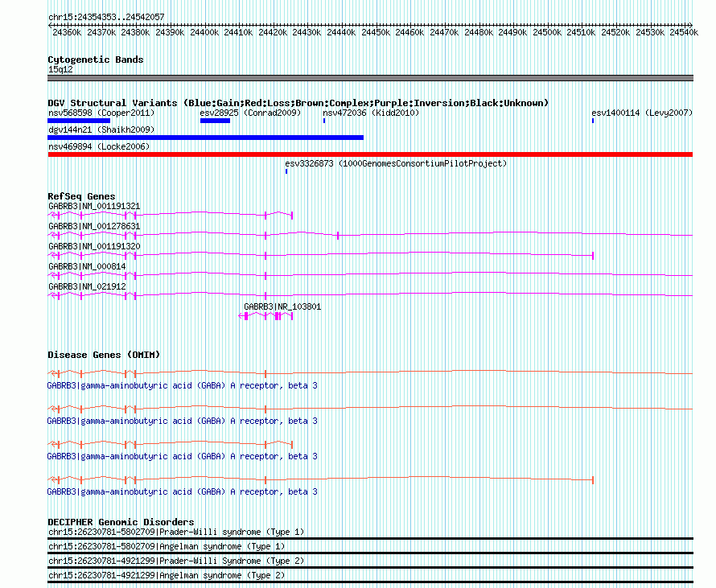The image size is (716, 588).
Task: Open first OMIM GABRB3 gamma-aminobutyric acid link
Action: 182,386
